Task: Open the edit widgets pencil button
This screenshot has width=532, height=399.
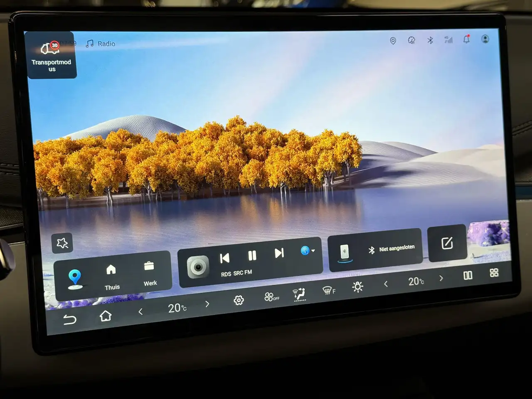Action: [447, 243]
